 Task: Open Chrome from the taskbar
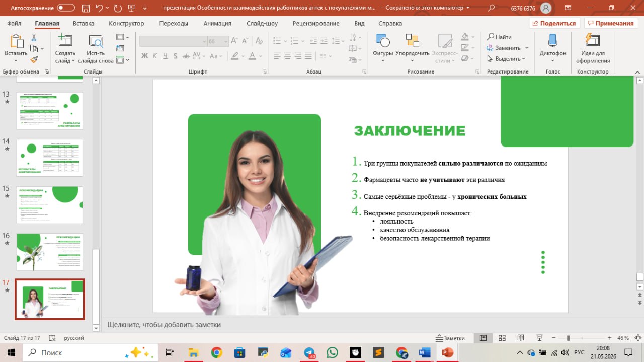click(217, 352)
